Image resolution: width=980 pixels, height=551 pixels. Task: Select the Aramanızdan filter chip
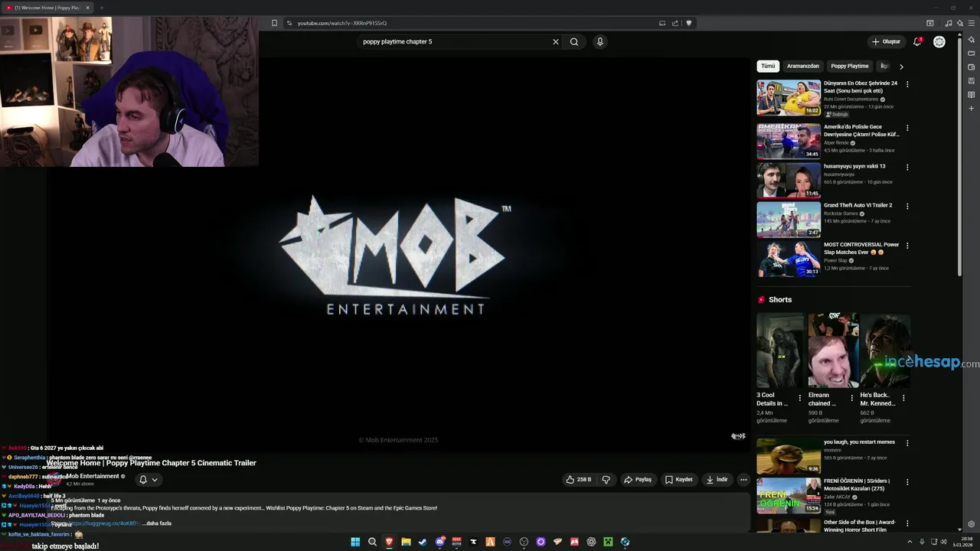click(803, 66)
